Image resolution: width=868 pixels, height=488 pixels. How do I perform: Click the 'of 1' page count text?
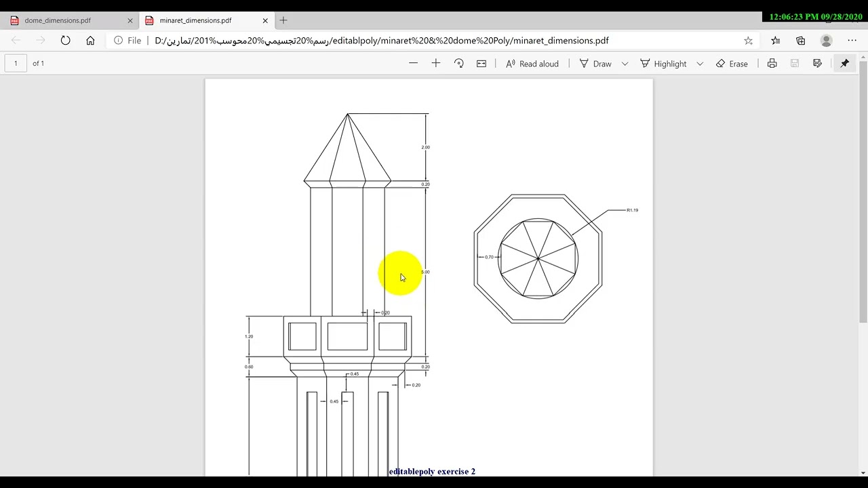click(38, 63)
